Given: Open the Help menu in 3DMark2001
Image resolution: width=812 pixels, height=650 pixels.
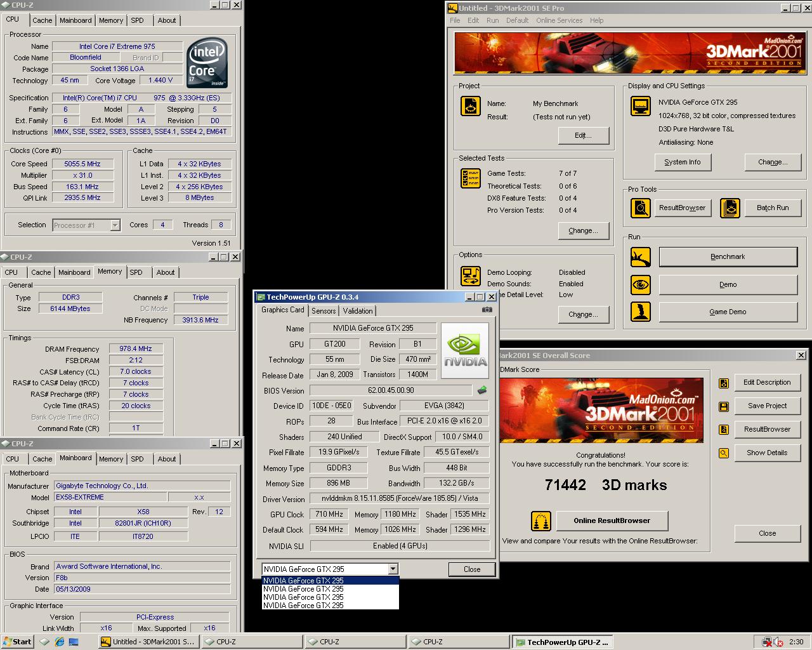Looking at the screenshot, I should pos(596,20).
